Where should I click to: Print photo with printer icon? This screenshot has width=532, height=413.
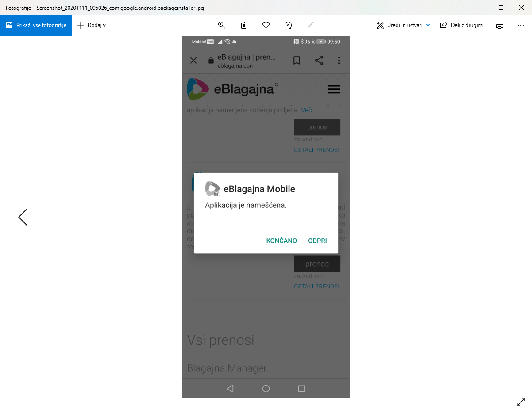[500, 25]
